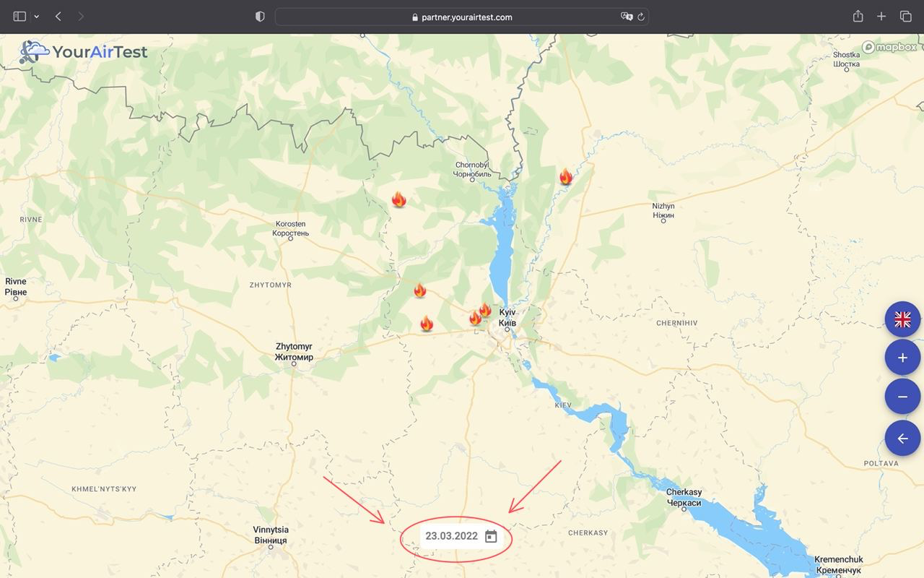This screenshot has height=578, width=924.
Task: Toggle the Safari sidebar button
Action: [19, 17]
